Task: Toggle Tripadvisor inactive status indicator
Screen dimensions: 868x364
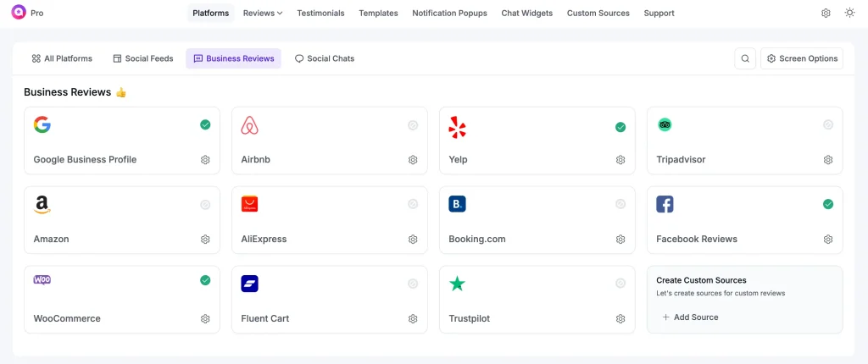Action: [x=828, y=125]
